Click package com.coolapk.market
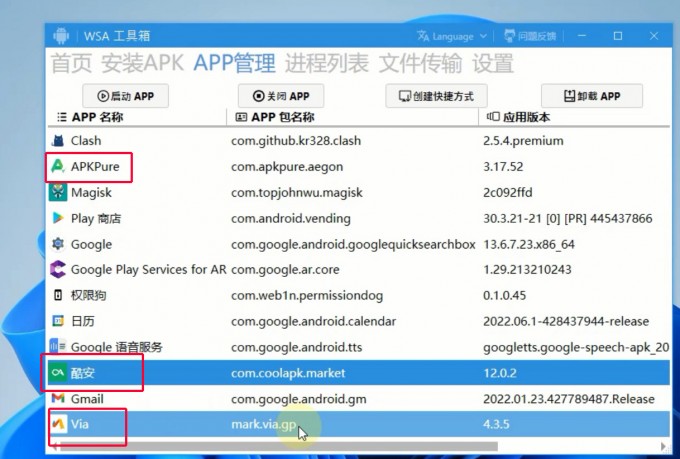 coord(288,373)
